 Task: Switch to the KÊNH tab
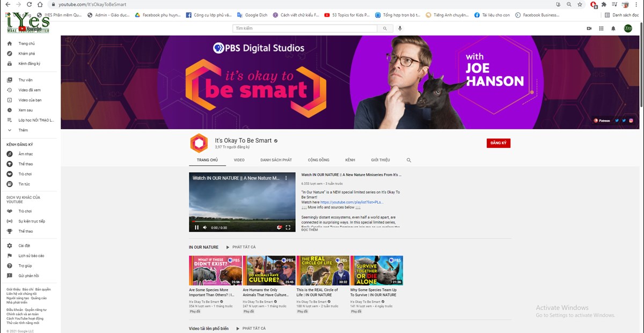click(x=350, y=160)
